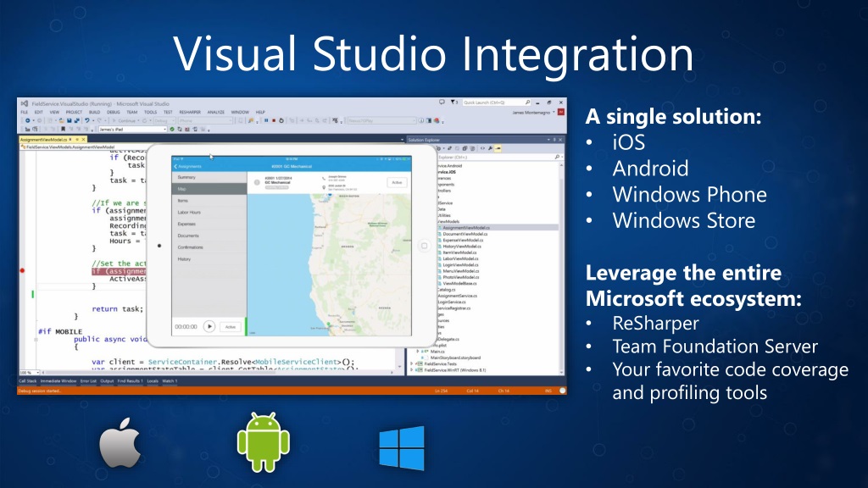Click the Navigate Backward toolbar icon
Image resolution: width=868 pixels, height=488 pixels.
point(28,120)
